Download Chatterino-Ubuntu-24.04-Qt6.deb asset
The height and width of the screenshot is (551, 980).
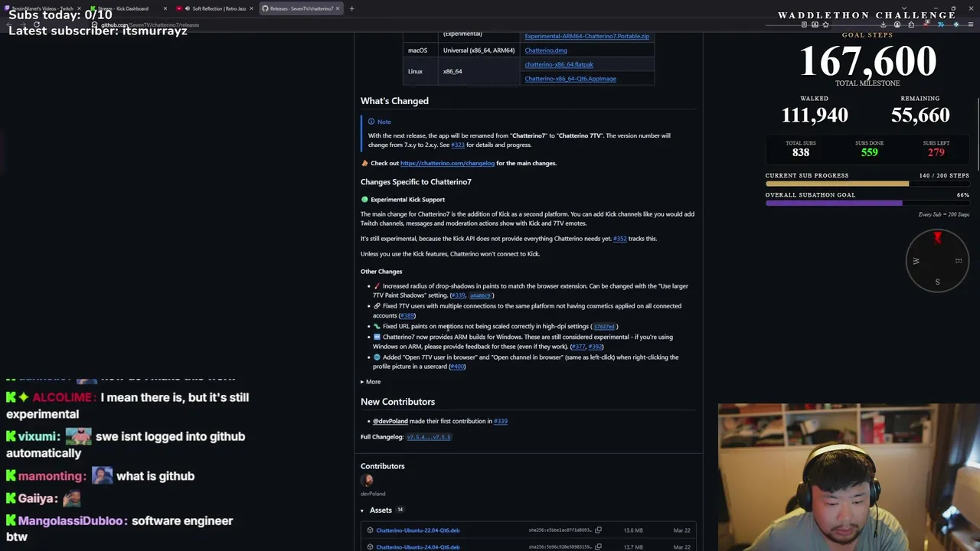(x=418, y=547)
